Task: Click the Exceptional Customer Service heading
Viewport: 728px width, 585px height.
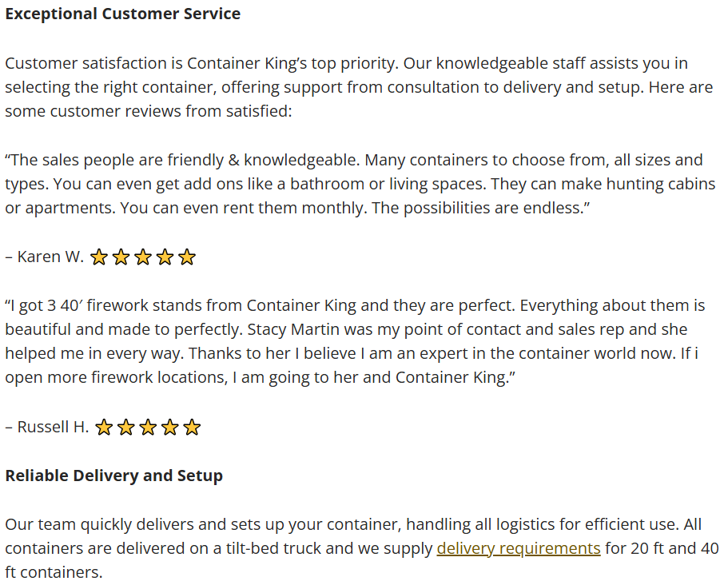Action: tap(123, 14)
